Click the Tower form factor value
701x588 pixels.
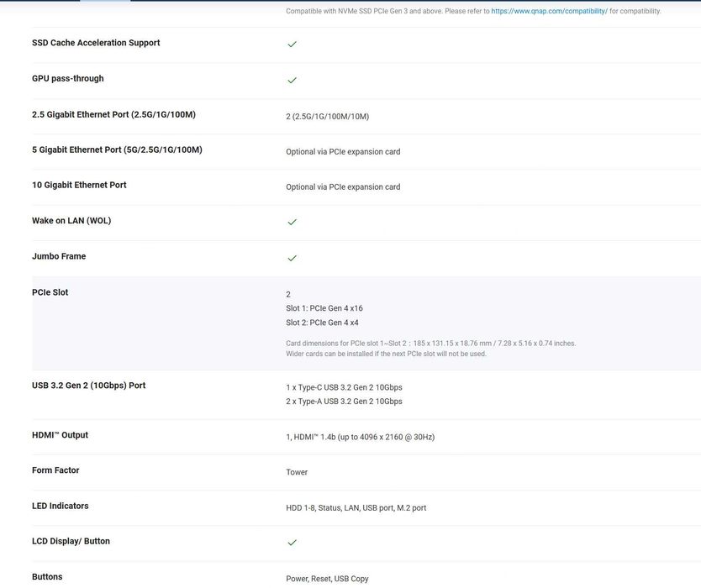click(x=297, y=472)
